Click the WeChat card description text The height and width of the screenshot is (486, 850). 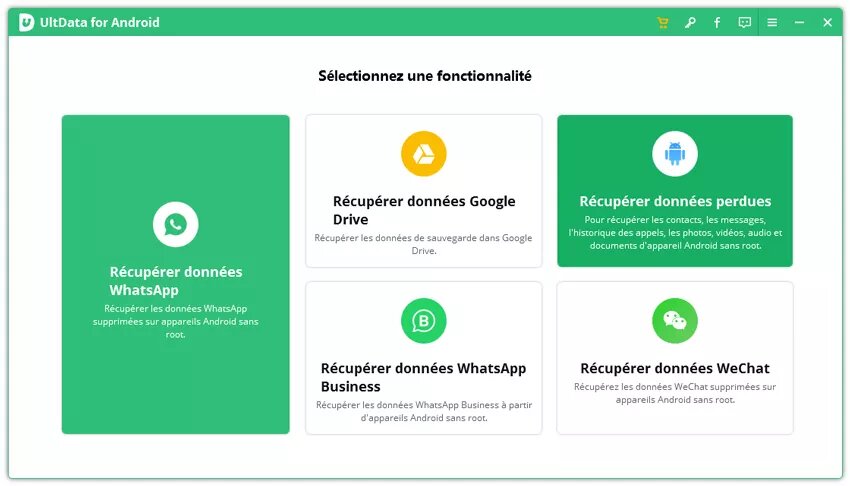[675, 393]
